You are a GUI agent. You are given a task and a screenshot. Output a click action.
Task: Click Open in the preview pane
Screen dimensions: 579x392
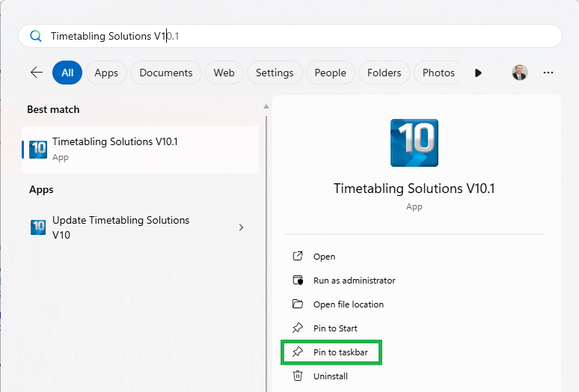pyautogui.click(x=324, y=257)
